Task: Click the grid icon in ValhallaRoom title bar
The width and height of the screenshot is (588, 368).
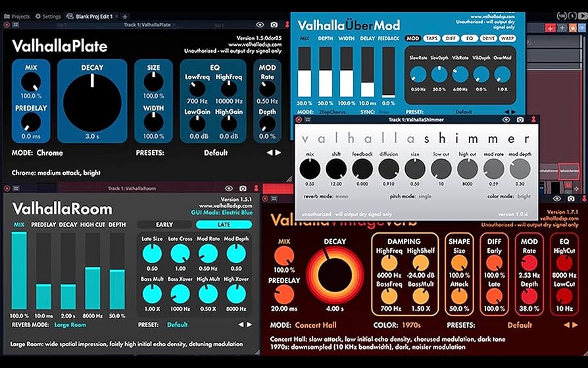Action: pos(16,188)
